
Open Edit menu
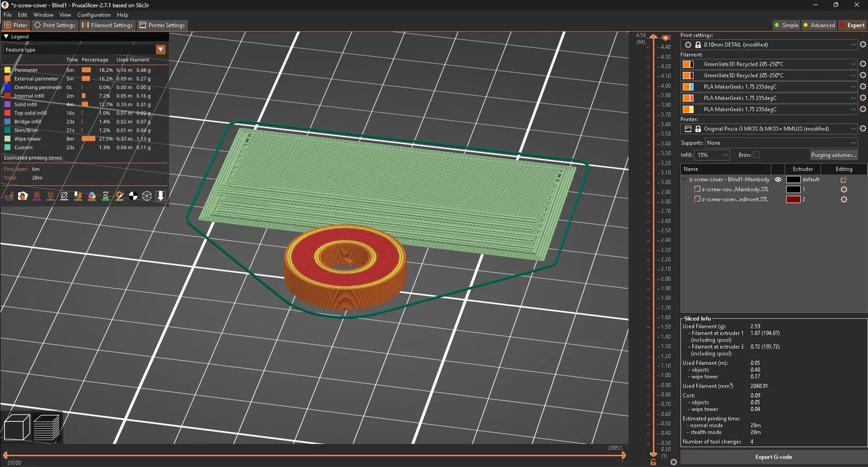pos(22,15)
